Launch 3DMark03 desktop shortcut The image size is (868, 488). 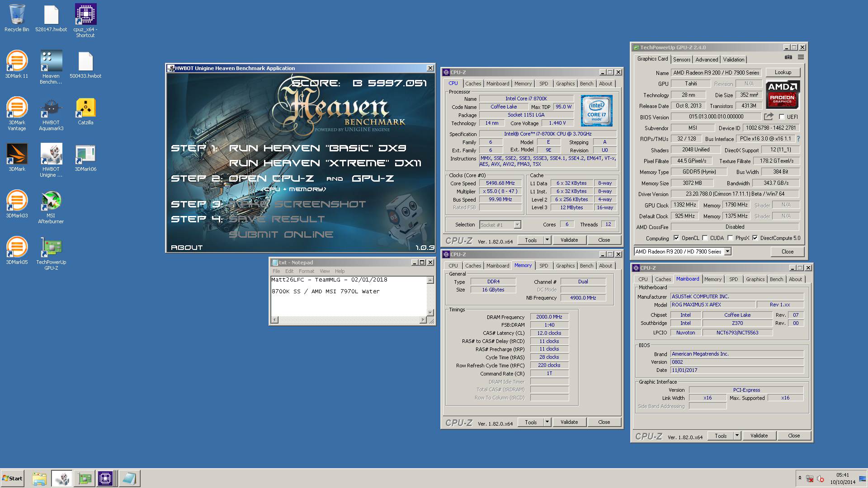coord(17,204)
